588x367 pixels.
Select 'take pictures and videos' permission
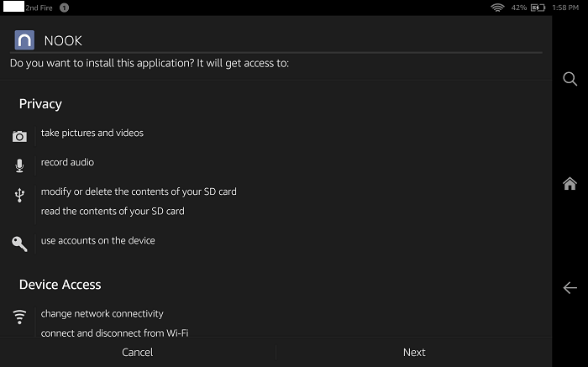tap(92, 133)
